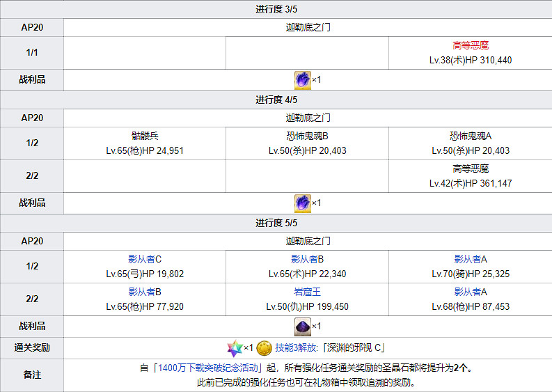The image size is (552, 392).
Task: Click the rainbow Saint Quartz reward icon
Action: [235, 348]
